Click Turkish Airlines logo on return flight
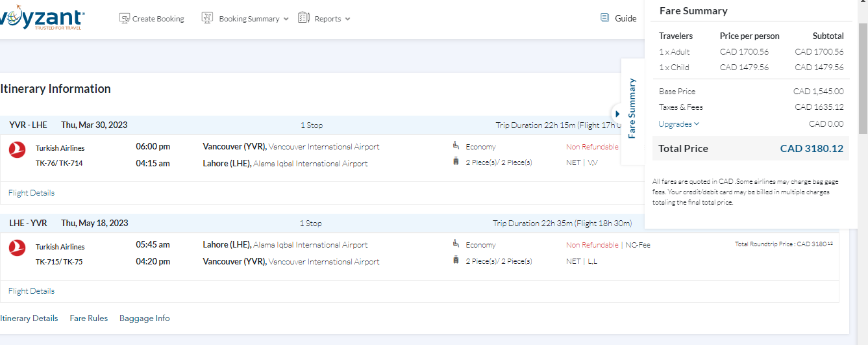 tap(18, 248)
